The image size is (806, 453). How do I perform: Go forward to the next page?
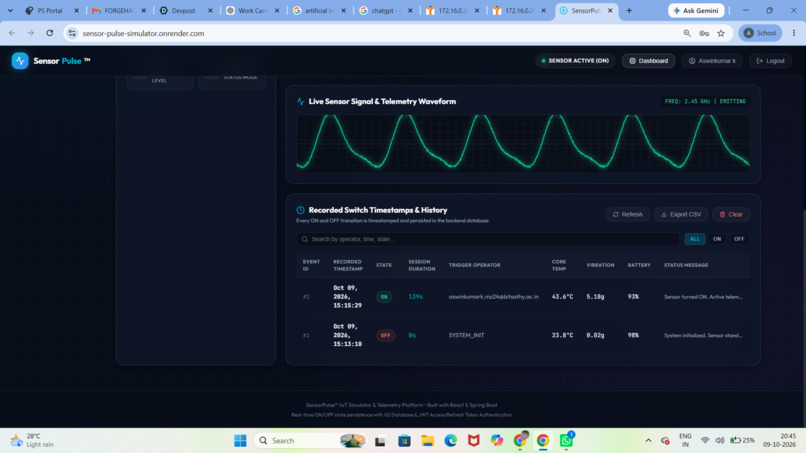(30, 33)
